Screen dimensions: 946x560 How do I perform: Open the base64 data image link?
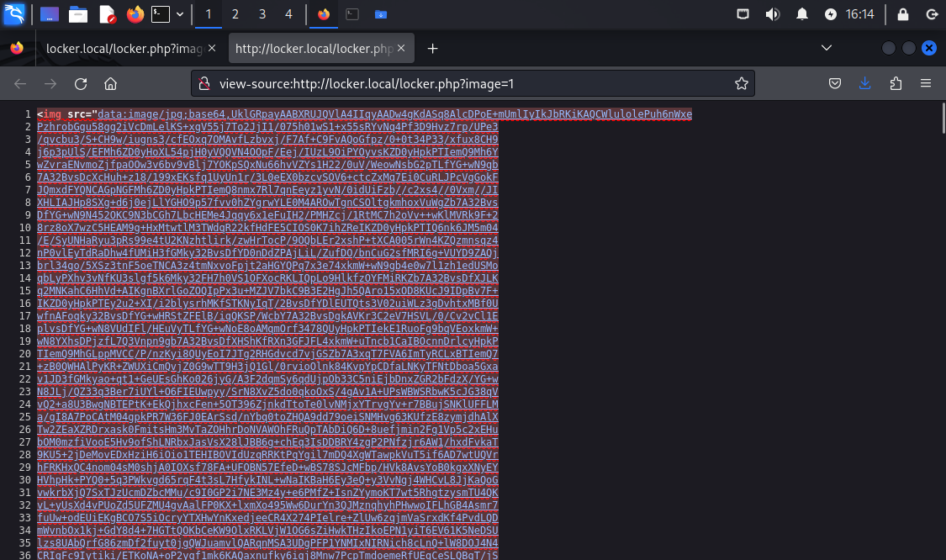pos(394,114)
